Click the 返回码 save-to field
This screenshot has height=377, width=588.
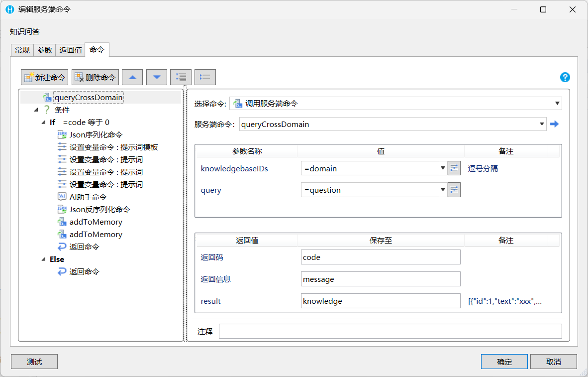(381, 257)
